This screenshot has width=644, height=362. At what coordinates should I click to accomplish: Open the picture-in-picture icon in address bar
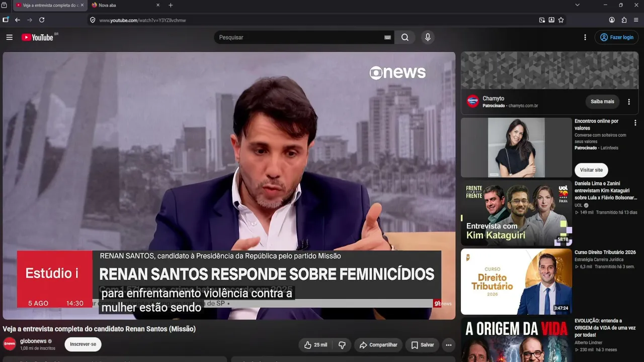[542, 20]
